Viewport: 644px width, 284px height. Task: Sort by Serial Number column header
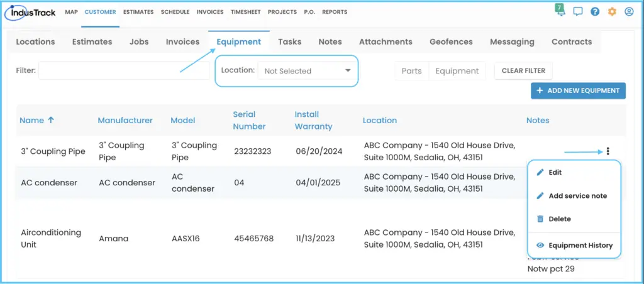click(249, 120)
